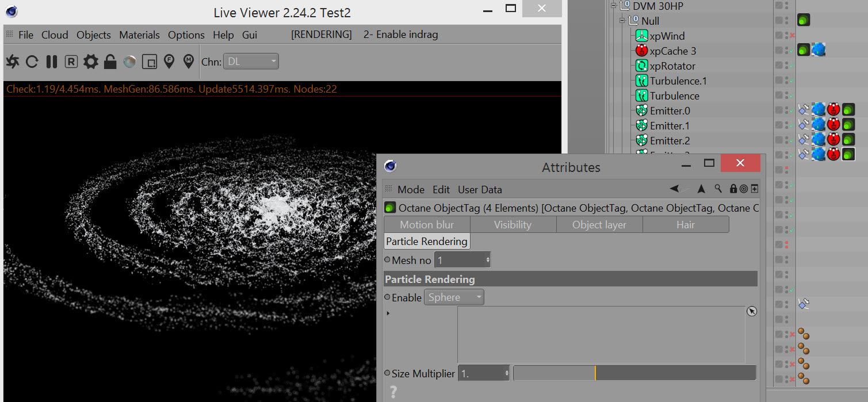Toggle the layer square for the Null object
Viewport: 868px width, 402px height.
(x=779, y=21)
